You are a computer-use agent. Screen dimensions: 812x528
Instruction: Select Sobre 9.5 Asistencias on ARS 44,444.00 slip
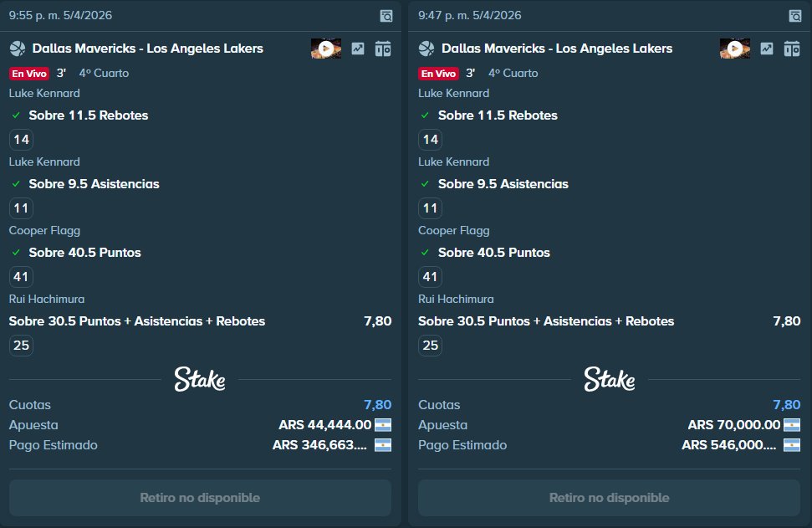coord(94,184)
